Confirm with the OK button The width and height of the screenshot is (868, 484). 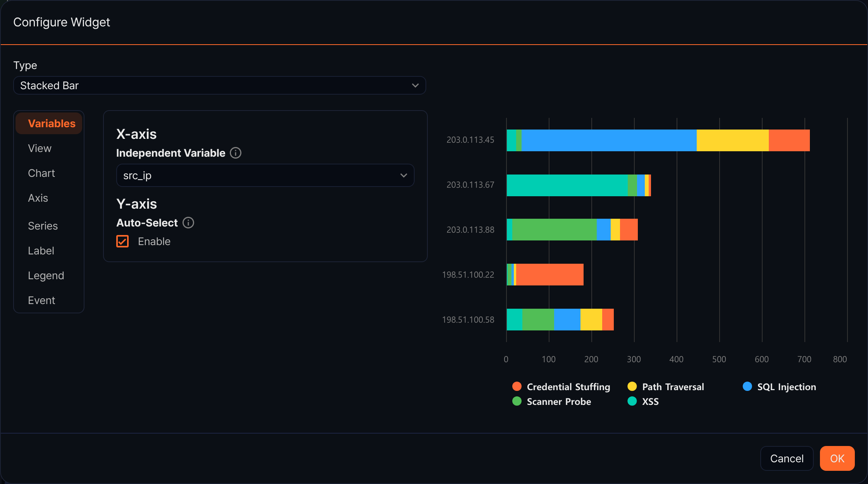[837, 458]
